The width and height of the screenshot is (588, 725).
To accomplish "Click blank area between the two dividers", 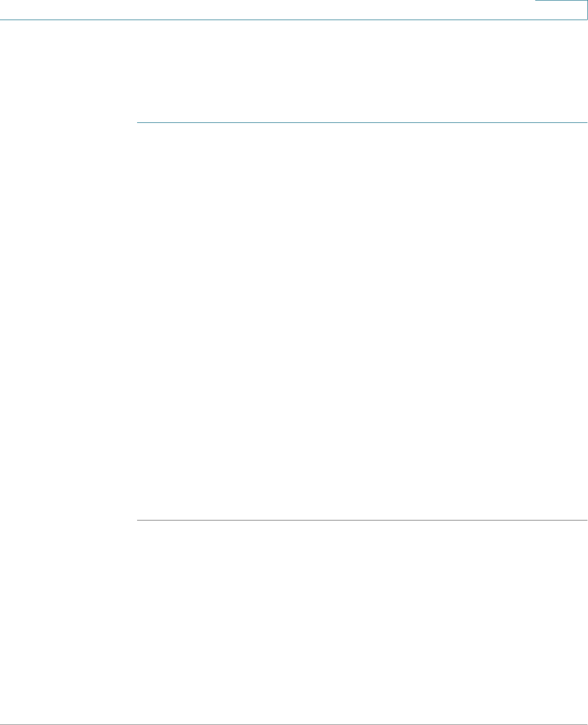I will tap(362, 321).
